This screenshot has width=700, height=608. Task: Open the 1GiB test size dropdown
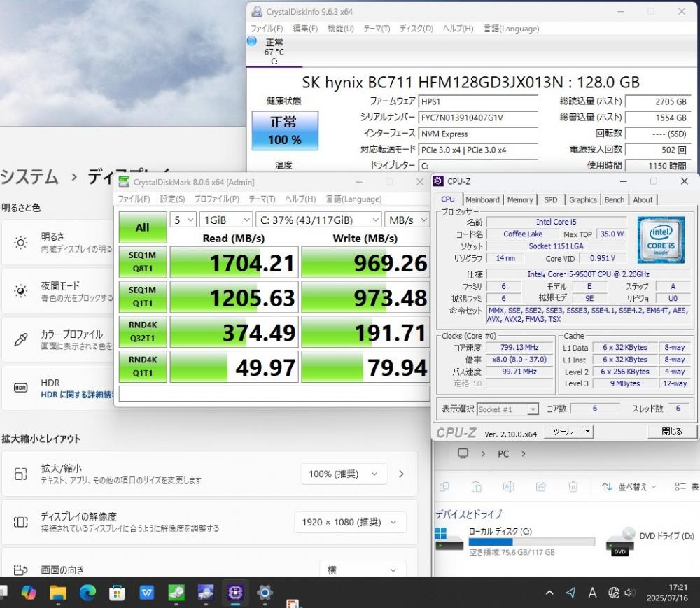(x=225, y=220)
